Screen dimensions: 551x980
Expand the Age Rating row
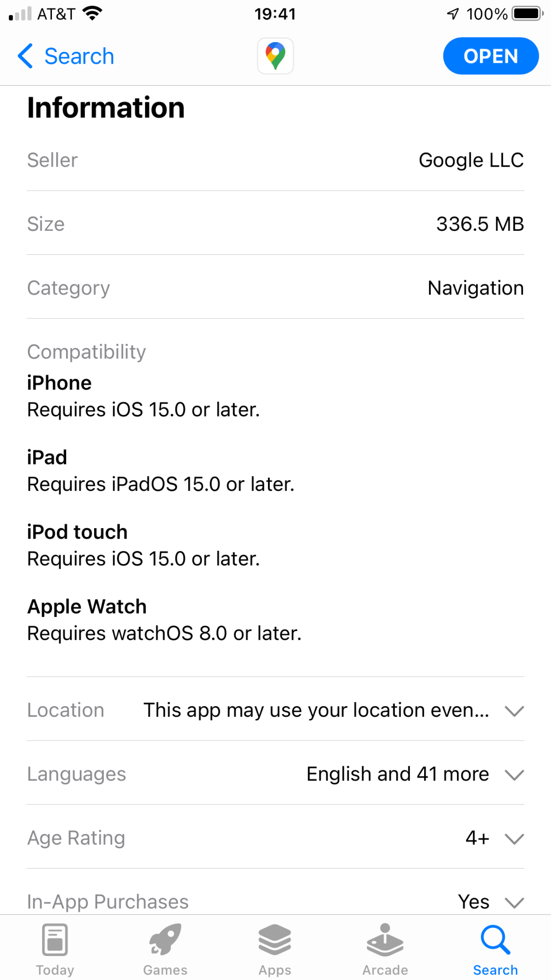tap(514, 839)
